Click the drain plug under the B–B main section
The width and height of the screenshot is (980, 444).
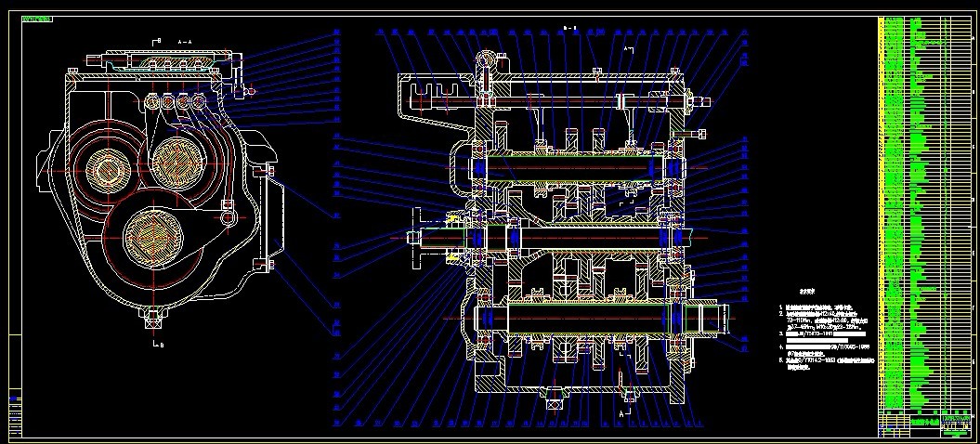point(555,398)
